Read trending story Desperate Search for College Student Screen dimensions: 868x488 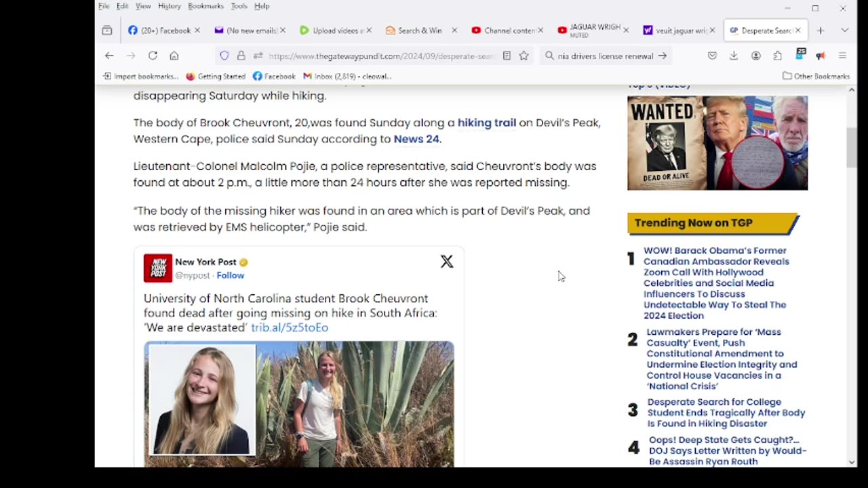(726, 413)
